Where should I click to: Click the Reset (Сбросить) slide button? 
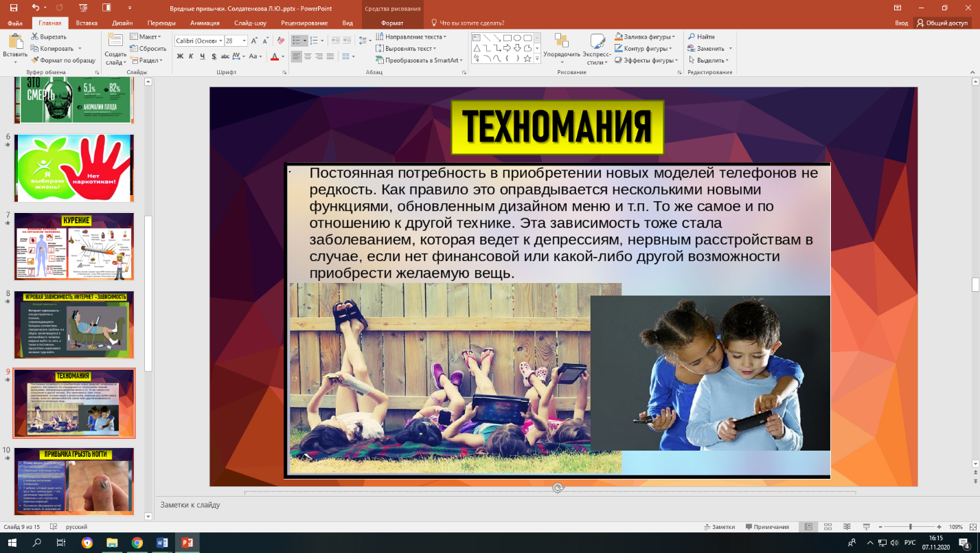coord(147,49)
